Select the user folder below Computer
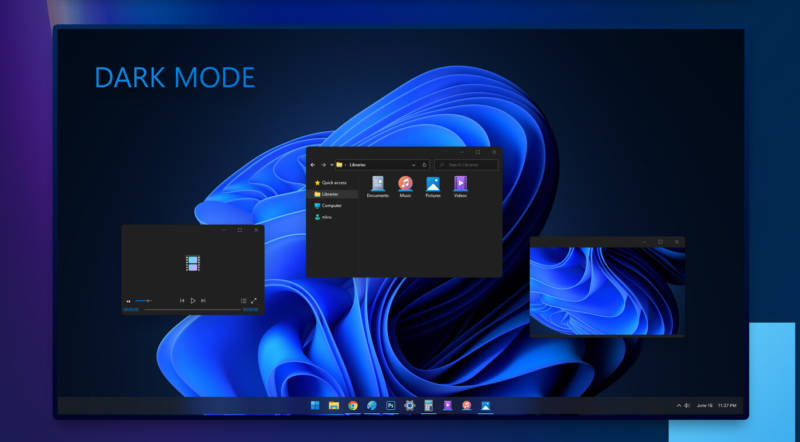800x442 pixels. tap(323, 217)
